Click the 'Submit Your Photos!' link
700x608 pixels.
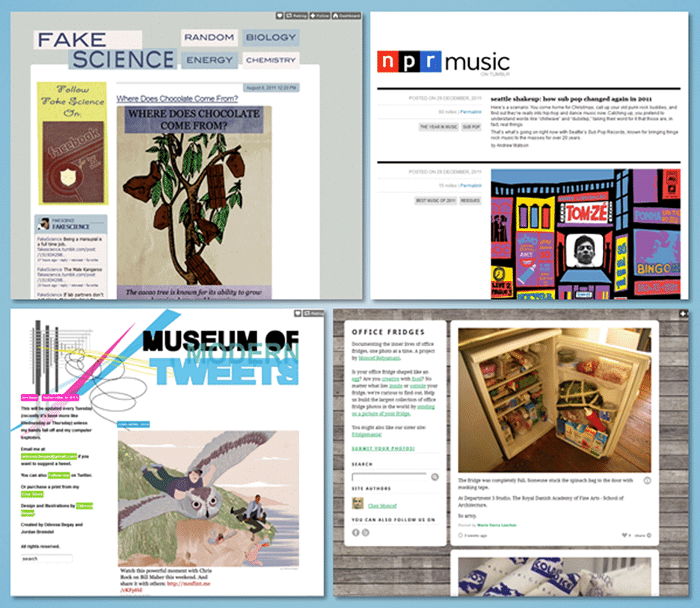383,449
